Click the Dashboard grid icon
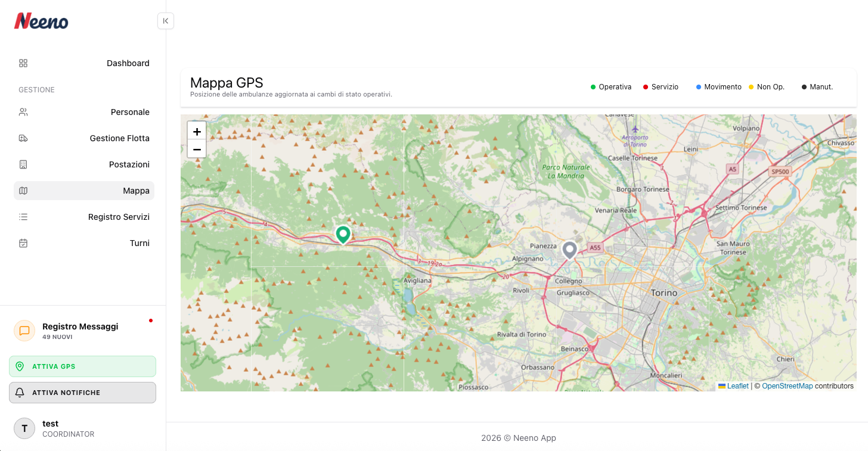The height and width of the screenshot is (451, 868). click(23, 63)
